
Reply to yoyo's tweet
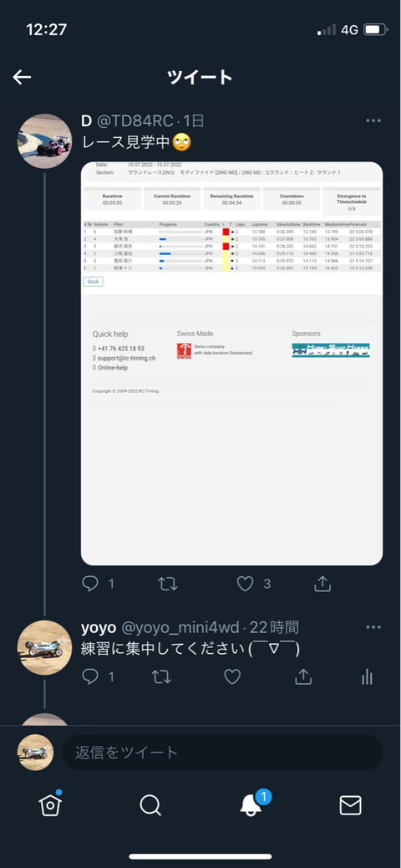[x=90, y=677]
